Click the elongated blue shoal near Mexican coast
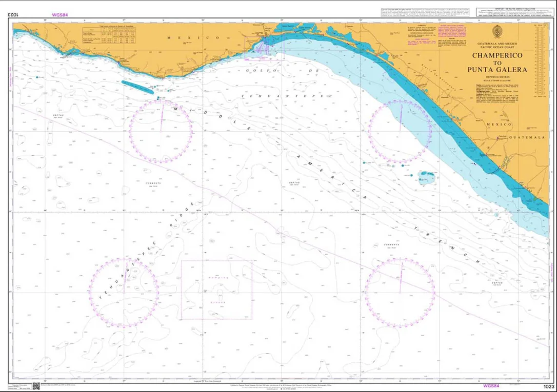 point(138,87)
